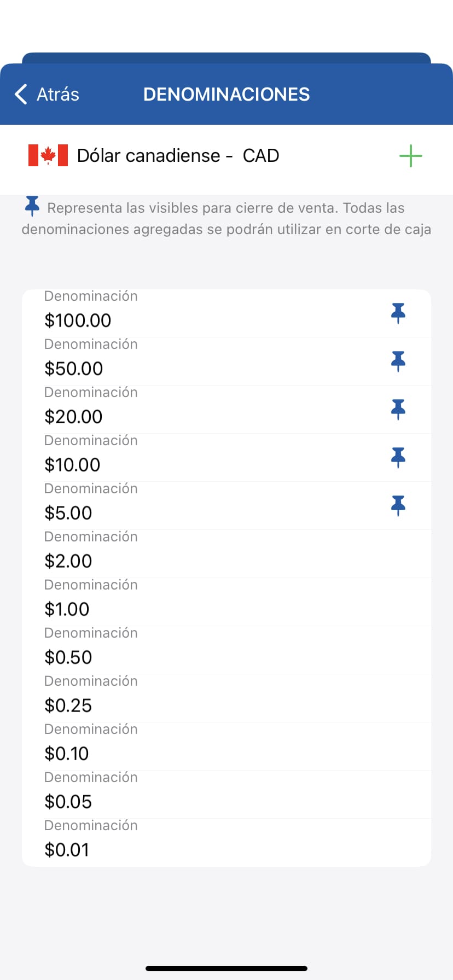Toggle the pin on $20.00 denomination

click(x=398, y=409)
